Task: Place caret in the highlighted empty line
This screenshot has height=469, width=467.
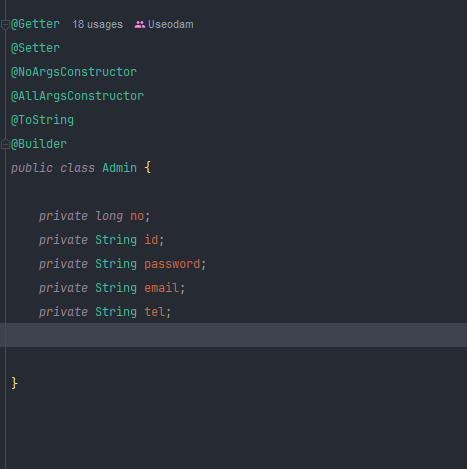Action: click(233, 335)
